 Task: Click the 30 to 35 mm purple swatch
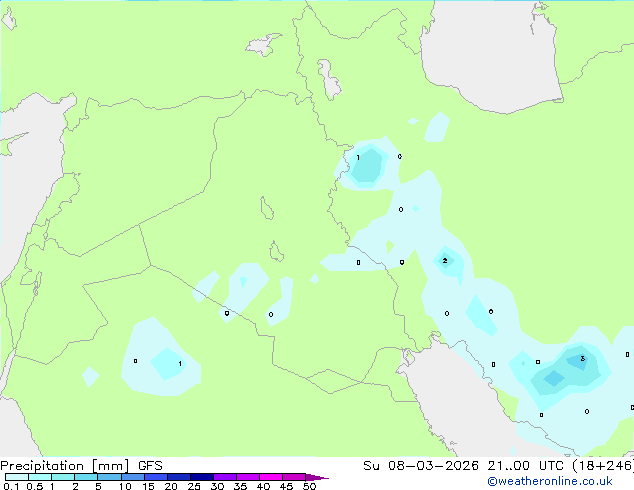[x=225, y=477]
